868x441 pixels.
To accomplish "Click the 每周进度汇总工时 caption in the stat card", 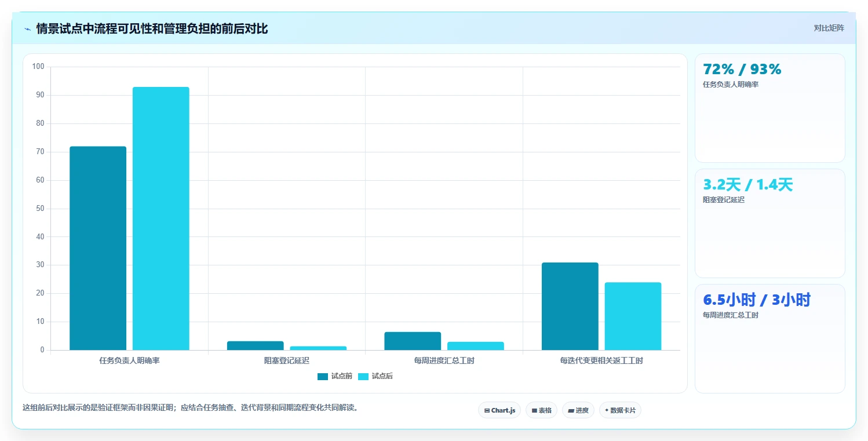I will [x=731, y=315].
